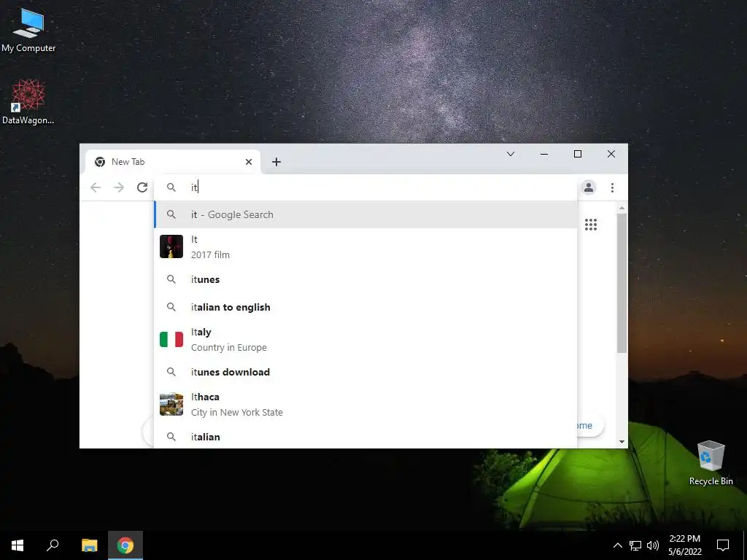Screen dimensions: 747x560
Task: Select the New Tab tab
Action: 173,162
